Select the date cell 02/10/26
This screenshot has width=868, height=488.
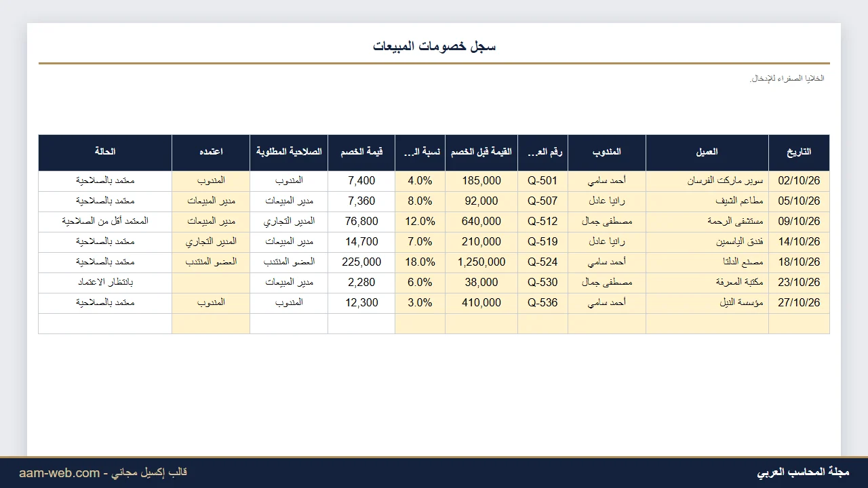pos(799,181)
